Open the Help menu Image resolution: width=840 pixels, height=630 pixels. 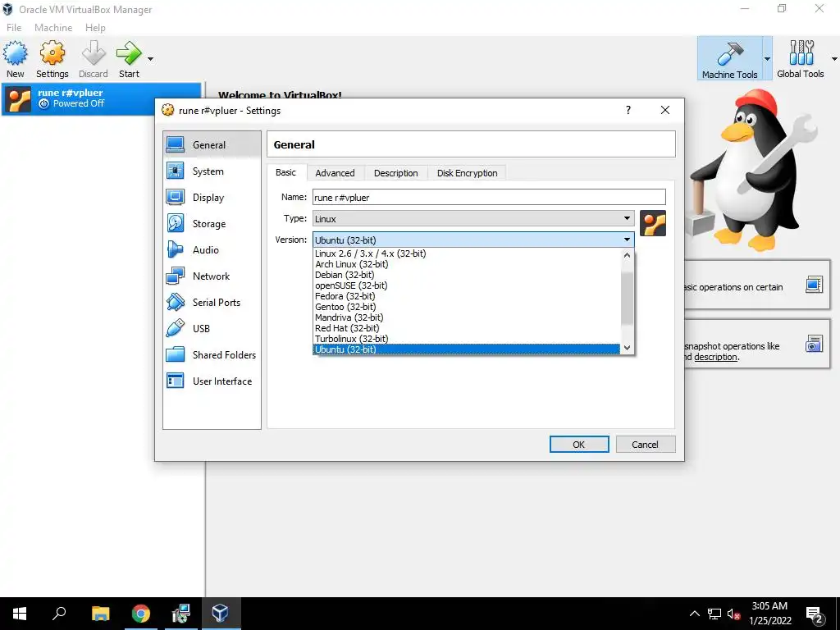click(95, 27)
